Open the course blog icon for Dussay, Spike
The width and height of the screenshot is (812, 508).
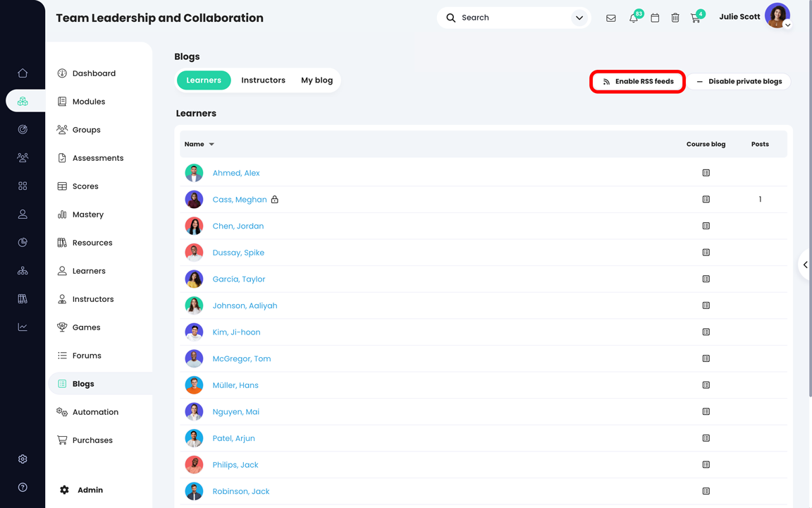[x=706, y=252]
